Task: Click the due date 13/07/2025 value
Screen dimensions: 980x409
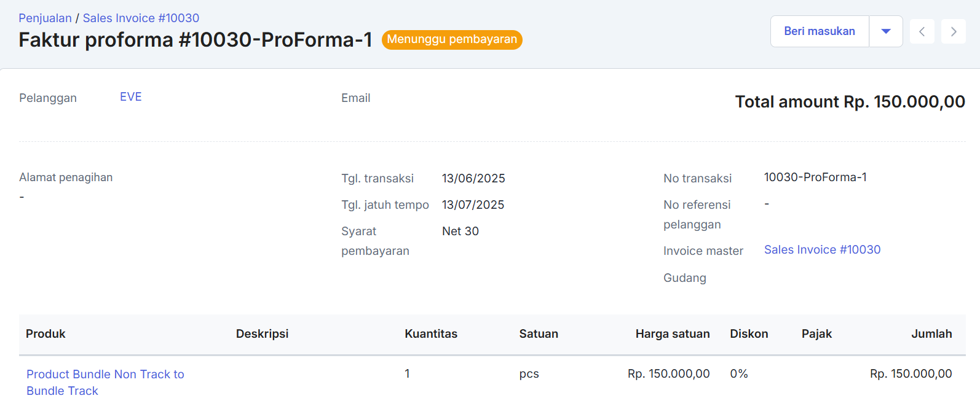Action: click(473, 205)
